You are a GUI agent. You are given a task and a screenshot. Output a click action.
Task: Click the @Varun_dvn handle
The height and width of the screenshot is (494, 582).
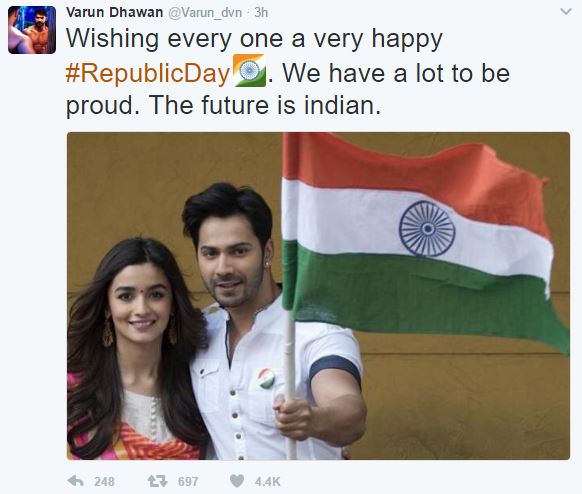205,13
